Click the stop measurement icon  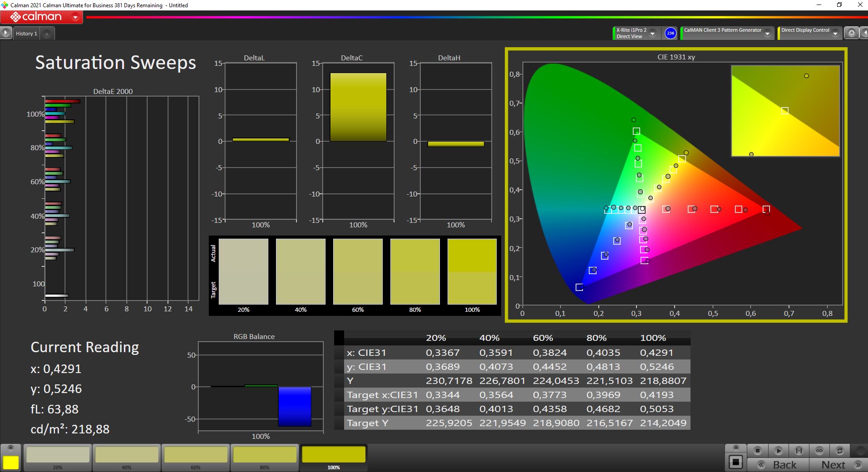[x=757, y=451]
